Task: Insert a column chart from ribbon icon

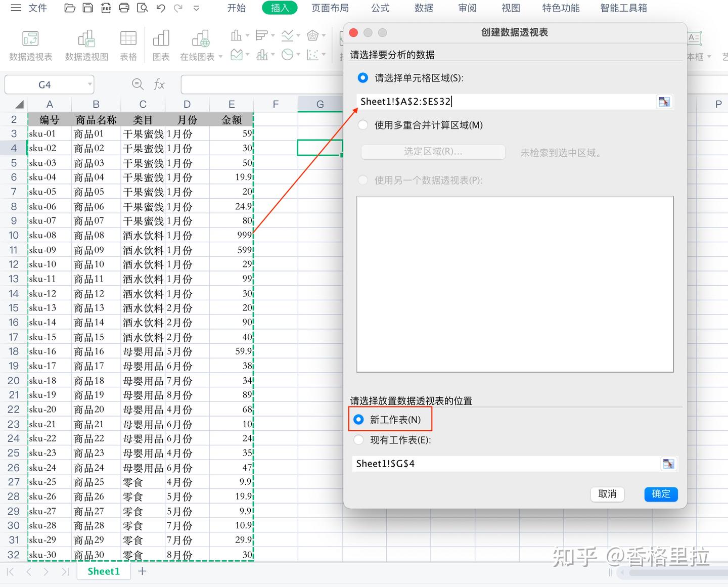Action: pos(236,35)
